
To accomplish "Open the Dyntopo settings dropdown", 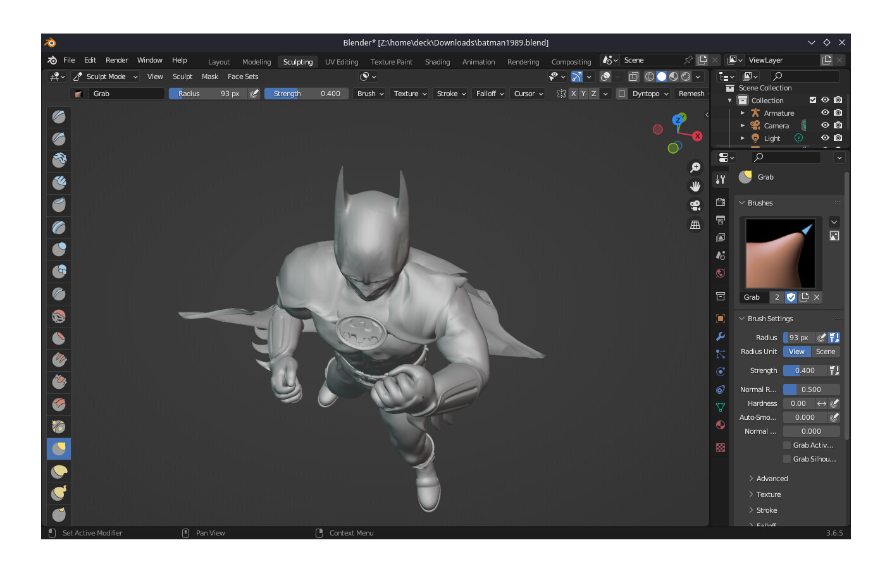I will click(x=650, y=94).
